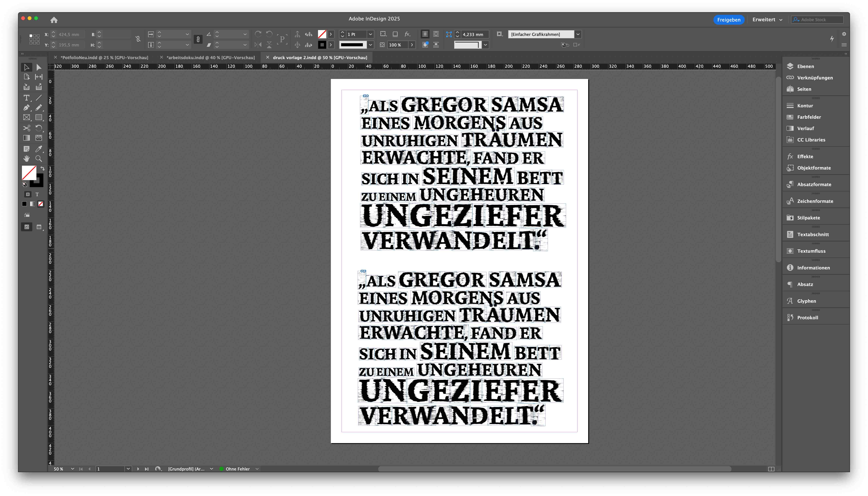Select the Zoom magnifier tool

point(39,159)
